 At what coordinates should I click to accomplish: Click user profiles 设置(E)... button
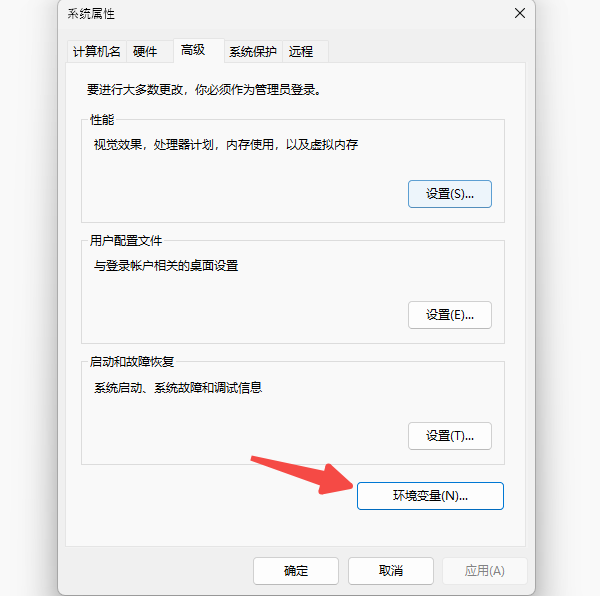point(449,314)
